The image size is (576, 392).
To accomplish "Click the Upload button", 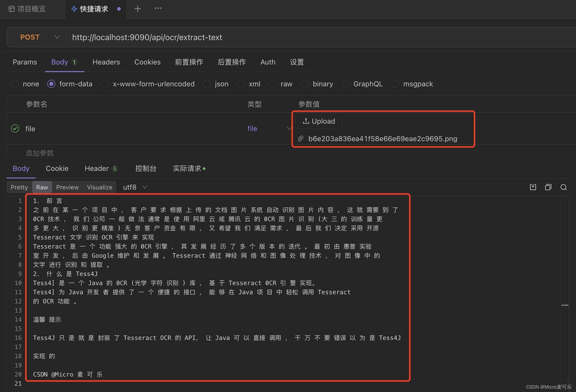I will pos(319,121).
